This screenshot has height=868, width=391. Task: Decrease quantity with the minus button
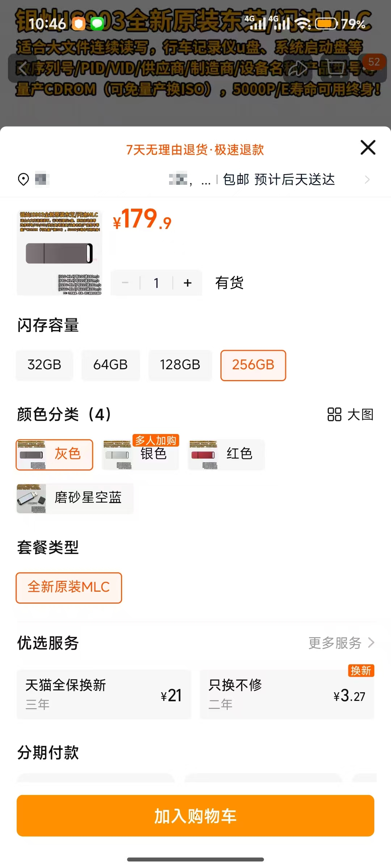pos(125,283)
